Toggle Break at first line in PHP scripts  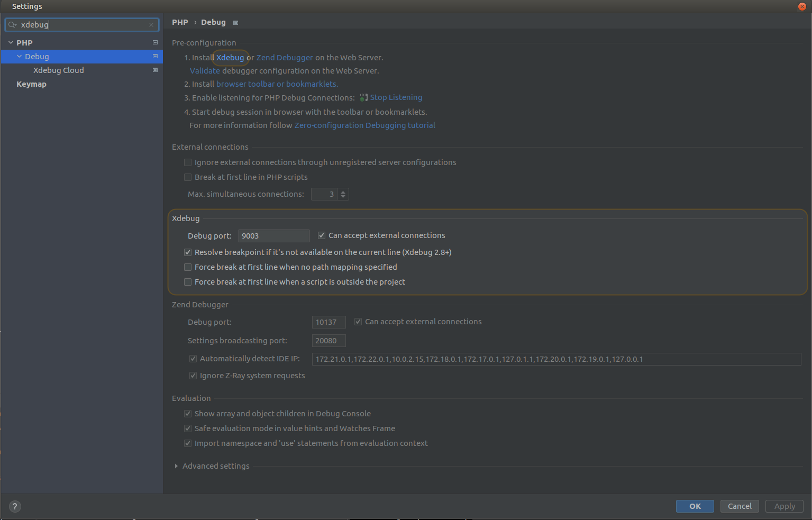pyautogui.click(x=188, y=177)
